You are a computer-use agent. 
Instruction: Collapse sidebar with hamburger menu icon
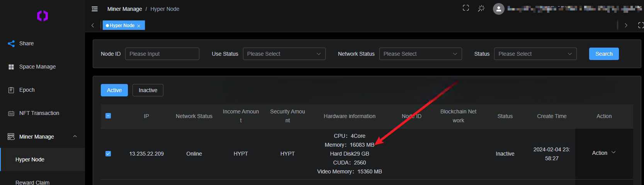[95, 9]
